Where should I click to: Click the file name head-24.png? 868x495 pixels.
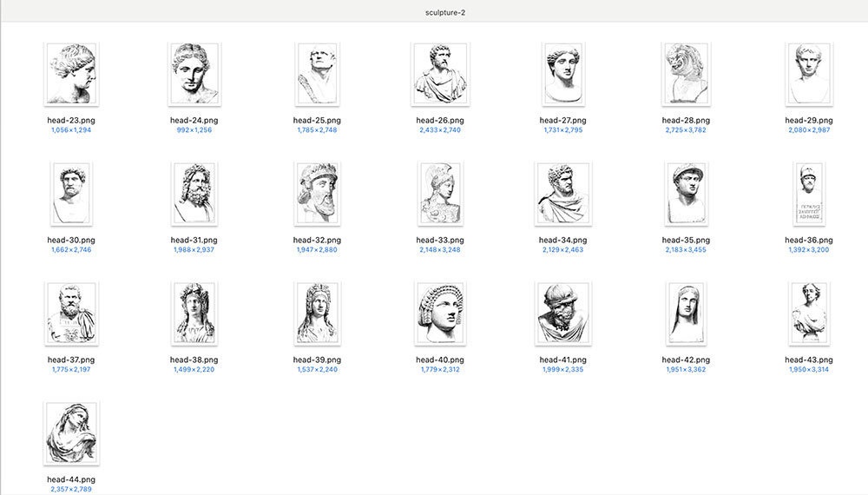click(194, 120)
